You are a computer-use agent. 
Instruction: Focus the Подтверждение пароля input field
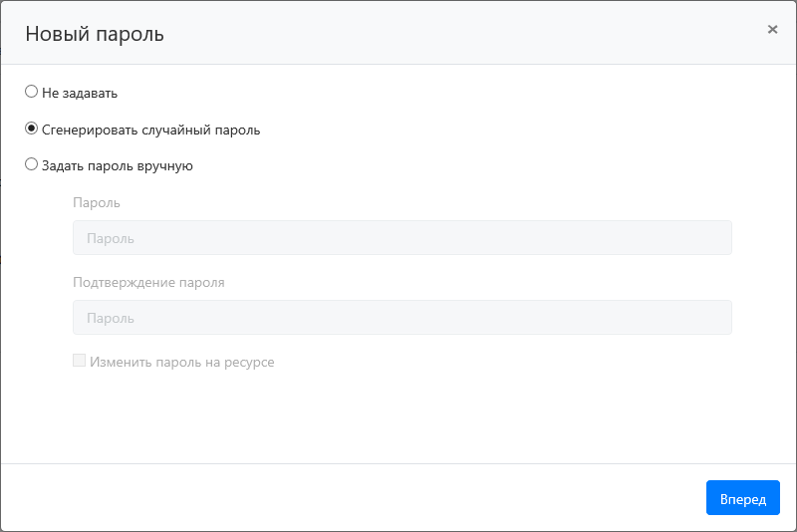tap(401, 318)
